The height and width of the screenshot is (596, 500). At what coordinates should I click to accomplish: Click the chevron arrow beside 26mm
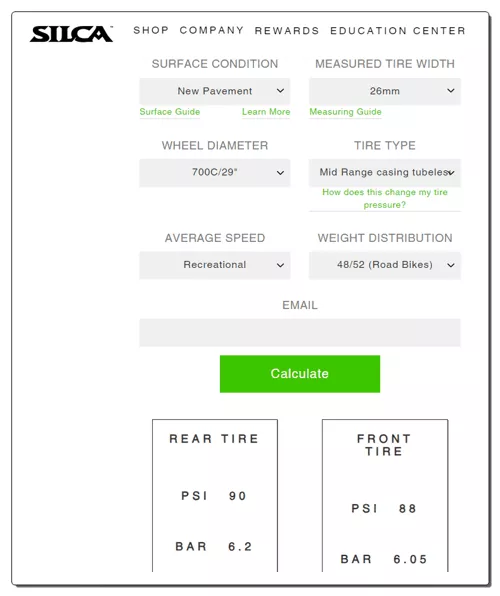tap(451, 91)
